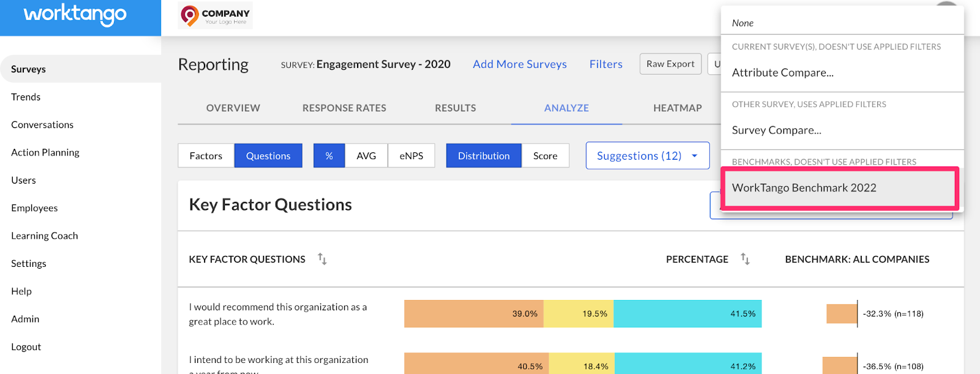
Task: Click the Raw Export button
Action: (671, 64)
